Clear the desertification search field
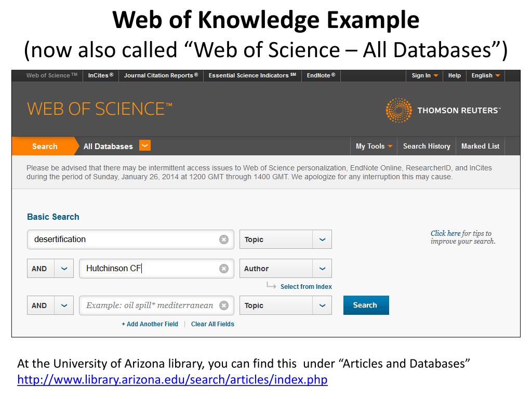This screenshot has width=532, height=399. coord(223,240)
